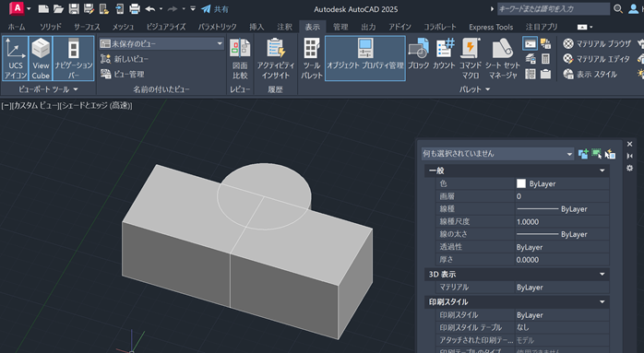Toggle オブジェクト プロパティ管理 palette
The height and width of the screenshot is (353, 644).
365,58
